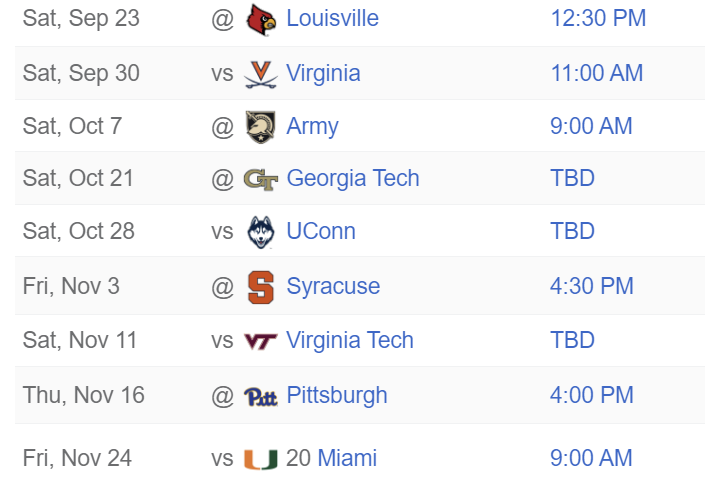Open the Syracuse team link
705x480 pixels.
(333, 286)
